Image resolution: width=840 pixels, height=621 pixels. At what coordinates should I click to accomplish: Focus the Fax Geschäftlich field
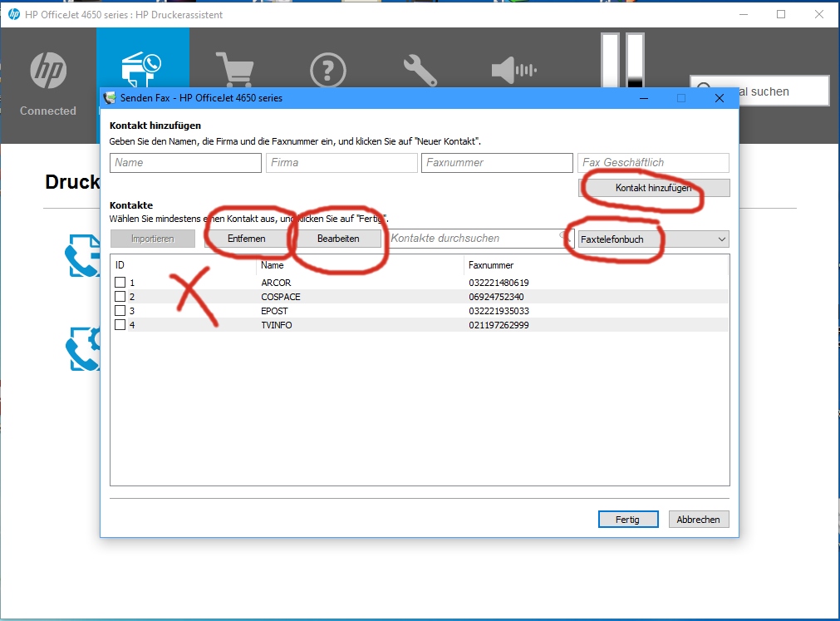click(653, 163)
